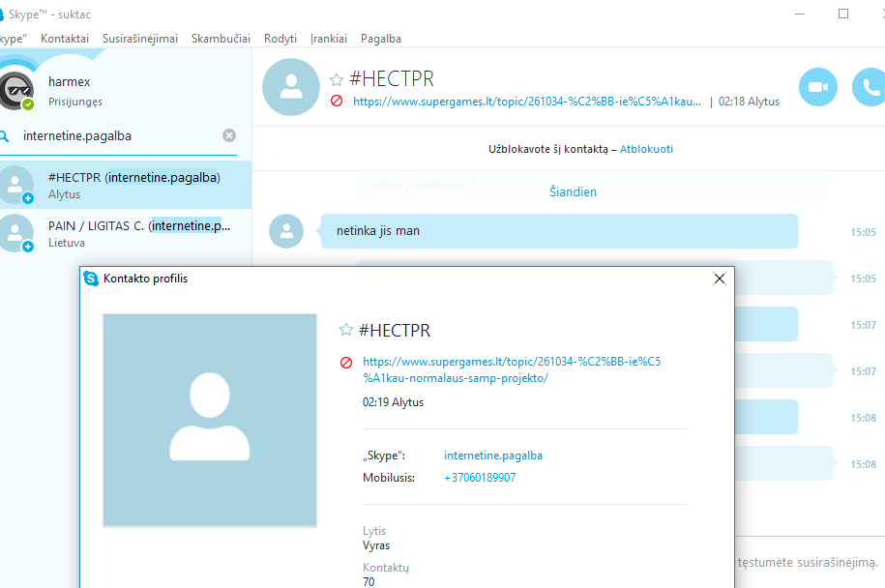Click the Atblokuoti link to unblock the contact

646,149
